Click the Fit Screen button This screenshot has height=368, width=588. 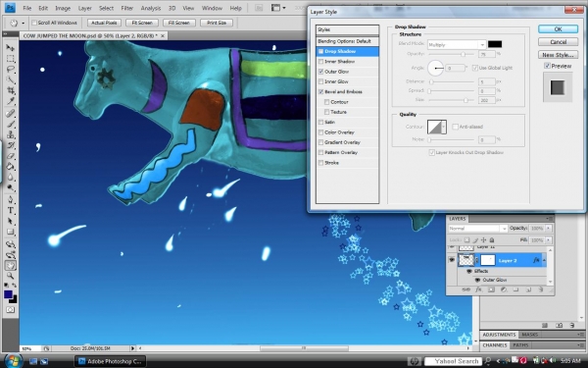click(142, 23)
